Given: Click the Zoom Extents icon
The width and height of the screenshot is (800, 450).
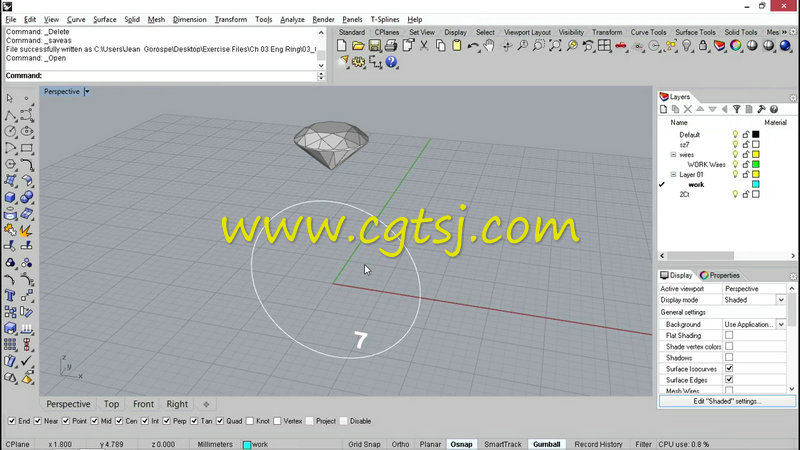Looking at the screenshot, I should (555, 46).
